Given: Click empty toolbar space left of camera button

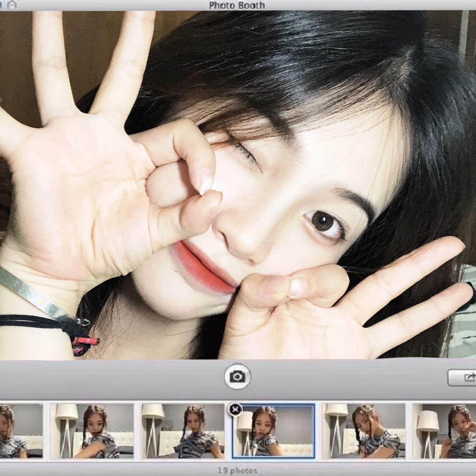Looking at the screenshot, I should click(110, 377).
